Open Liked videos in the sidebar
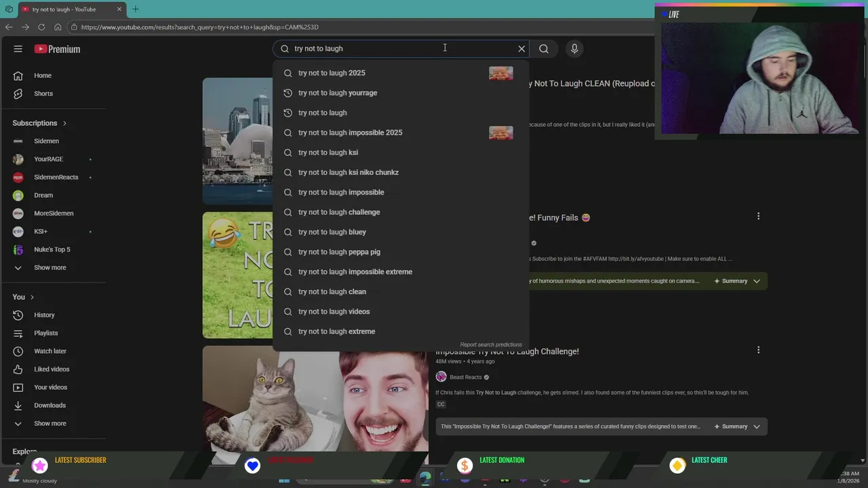The height and width of the screenshot is (488, 868). point(53,369)
